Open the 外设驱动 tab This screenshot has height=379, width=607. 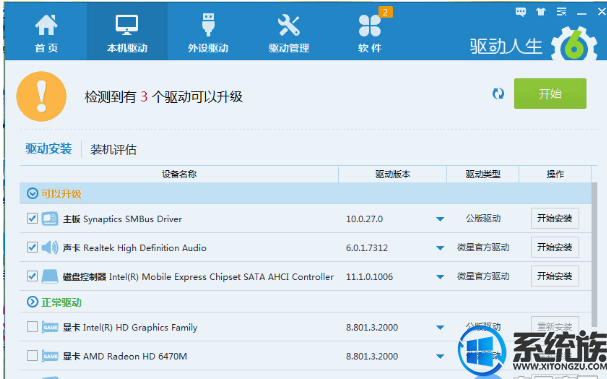click(208, 33)
